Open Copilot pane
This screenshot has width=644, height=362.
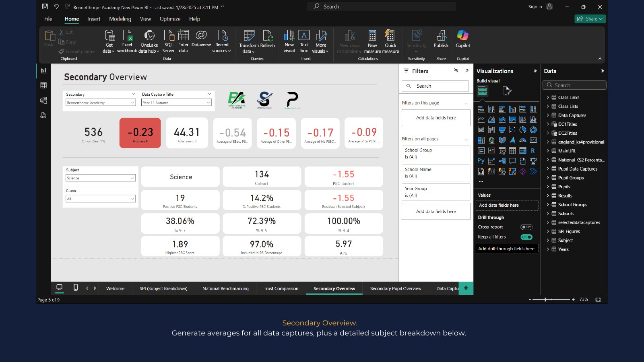click(463, 39)
